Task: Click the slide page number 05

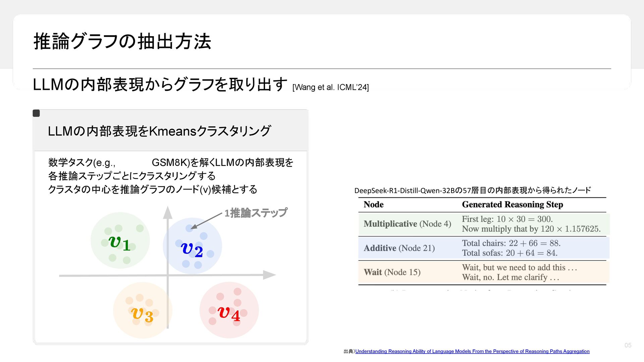Action: 628,345
